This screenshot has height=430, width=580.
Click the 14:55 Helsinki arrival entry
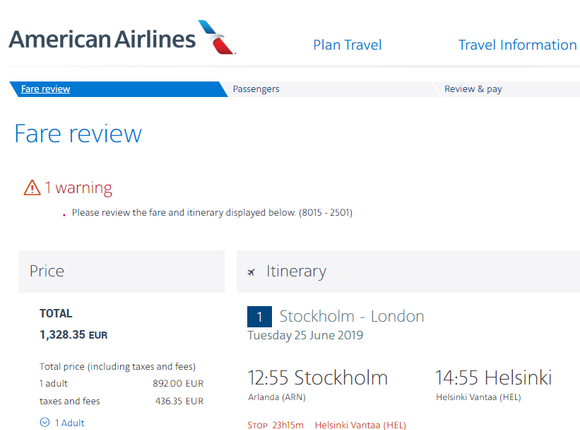point(493,377)
